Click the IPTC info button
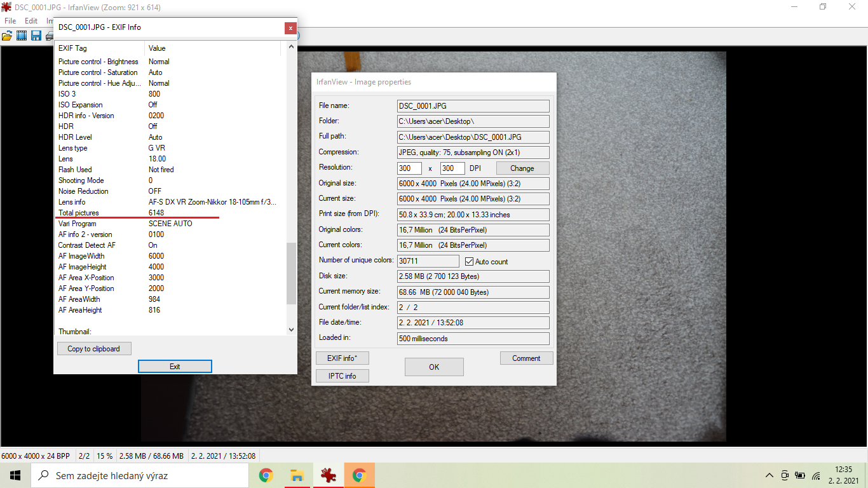 tap(342, 376)
